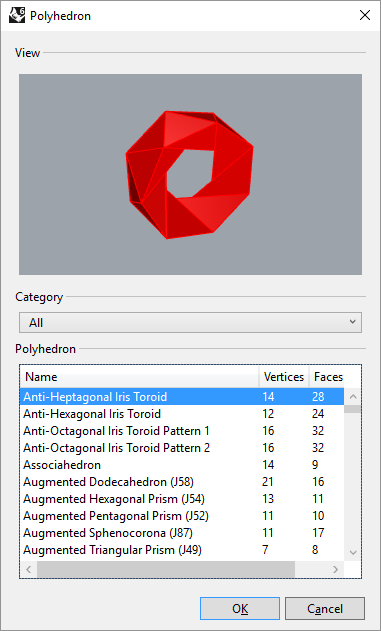Sort list by Faces column header
Image resolution: width=381 pixels, height=631 pixels.
(328, 377)
